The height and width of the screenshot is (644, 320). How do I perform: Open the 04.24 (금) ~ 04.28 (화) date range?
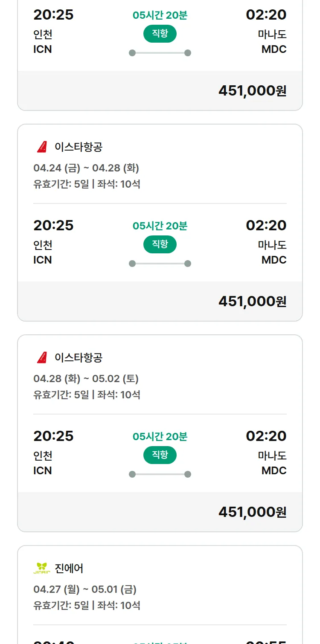[x=86, y=168]
